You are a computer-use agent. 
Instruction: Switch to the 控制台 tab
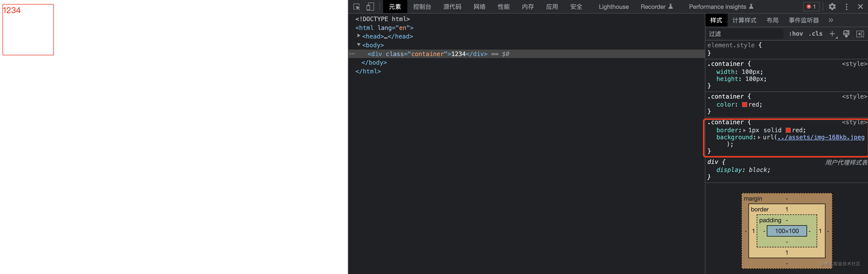422,7
